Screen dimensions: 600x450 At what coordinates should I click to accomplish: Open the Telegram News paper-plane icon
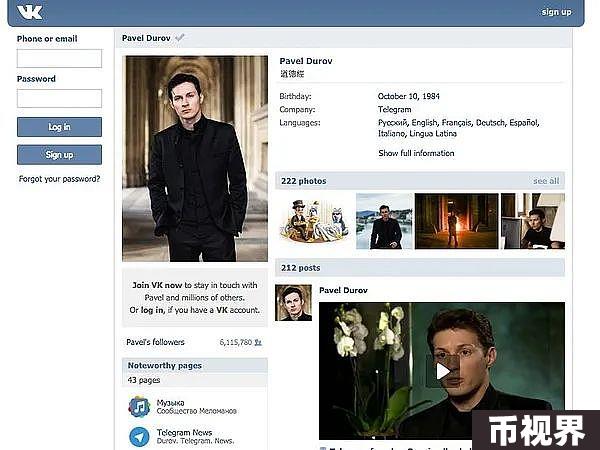point(139,437)
